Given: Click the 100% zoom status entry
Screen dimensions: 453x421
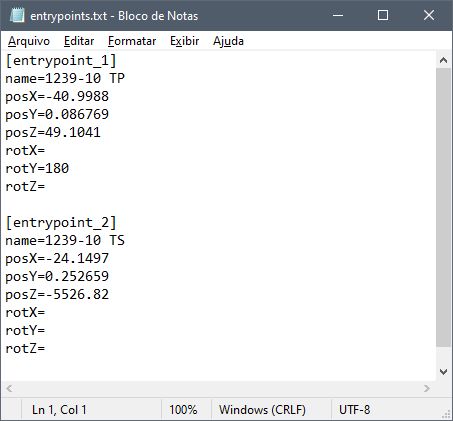Looking at the screenshot, I should pos(183,410).
